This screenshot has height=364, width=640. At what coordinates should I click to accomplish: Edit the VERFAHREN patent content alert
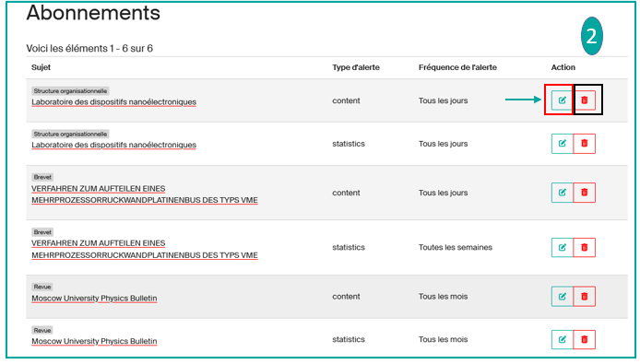[x=562, y=193]
